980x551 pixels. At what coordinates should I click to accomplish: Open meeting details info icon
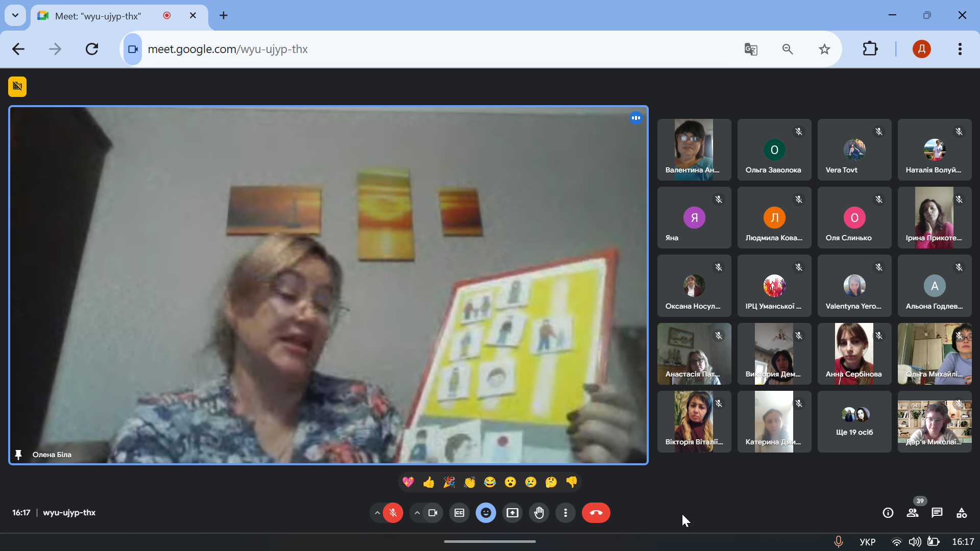click(888, 513)
